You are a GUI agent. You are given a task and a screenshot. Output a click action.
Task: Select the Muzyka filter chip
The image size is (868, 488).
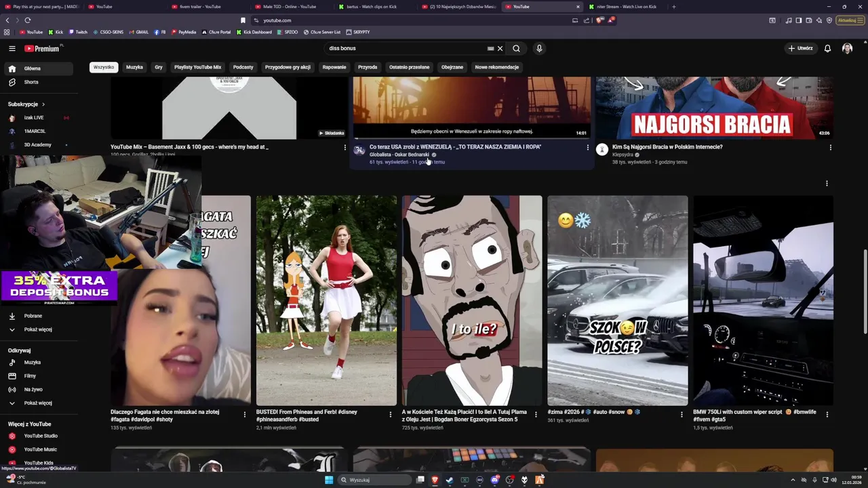coord(134,67)
